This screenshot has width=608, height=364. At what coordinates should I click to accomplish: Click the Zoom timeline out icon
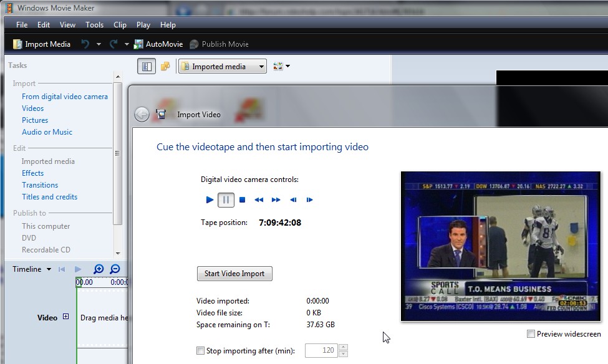coord(115,269)
